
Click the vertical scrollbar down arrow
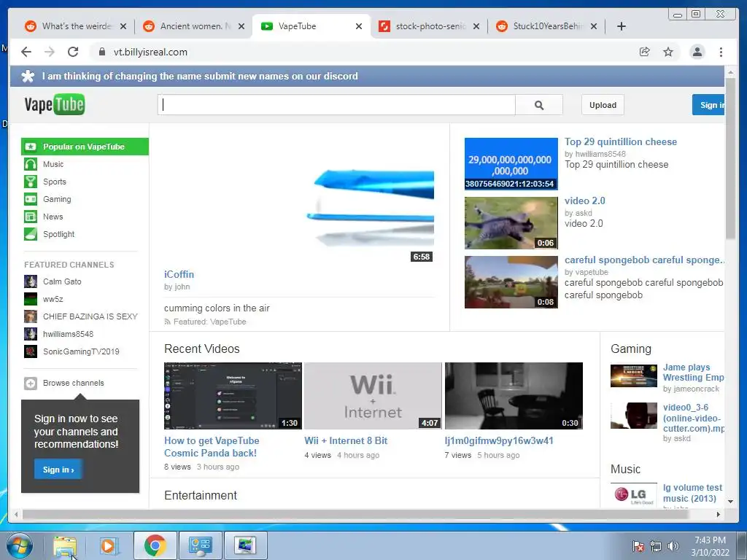pyautogui.click(x=730, y=502)
